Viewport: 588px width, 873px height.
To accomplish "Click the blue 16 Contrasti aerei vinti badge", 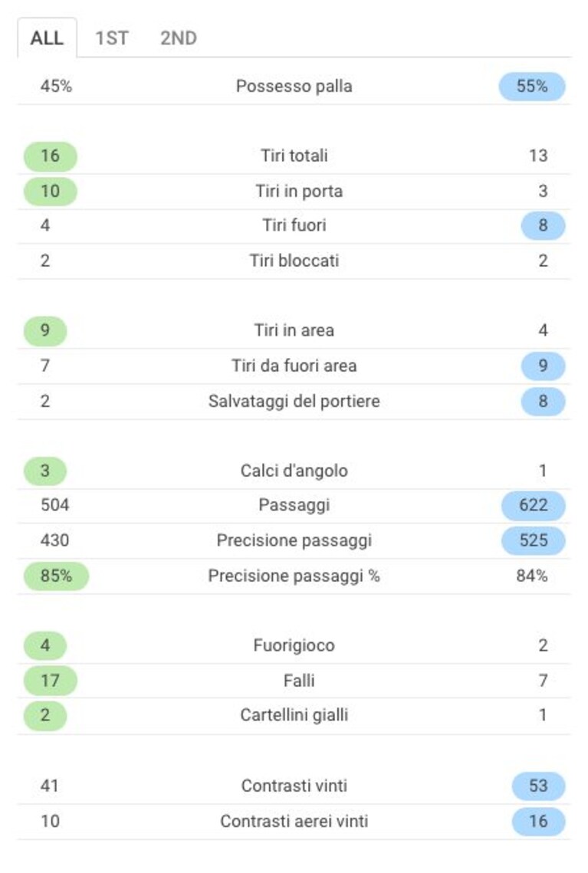I will [x=538, y=821].
